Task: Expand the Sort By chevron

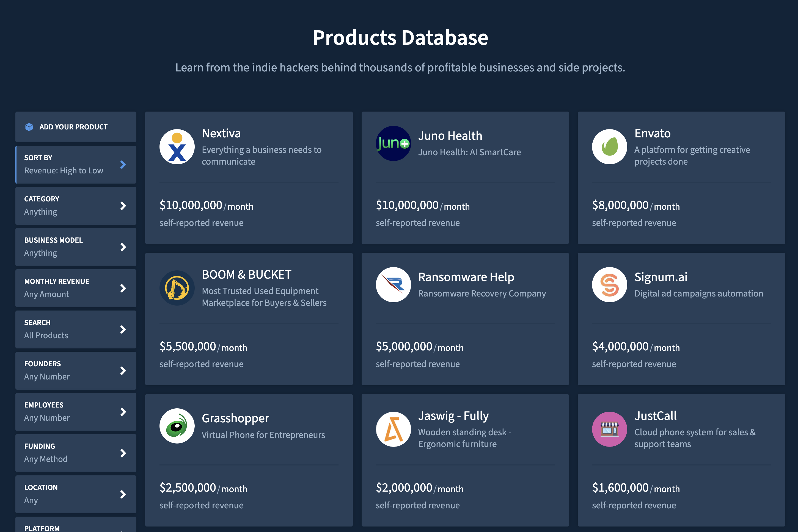Action: pyautogui.click(x=123, y=165)
